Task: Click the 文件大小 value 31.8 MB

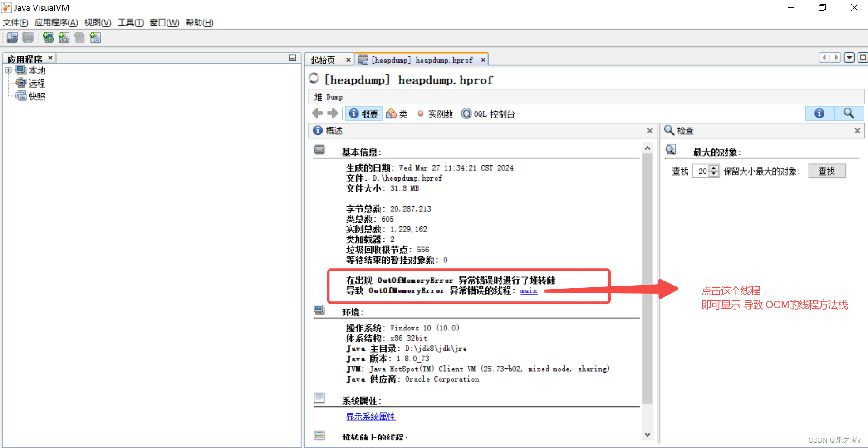Action: point(404,188)
